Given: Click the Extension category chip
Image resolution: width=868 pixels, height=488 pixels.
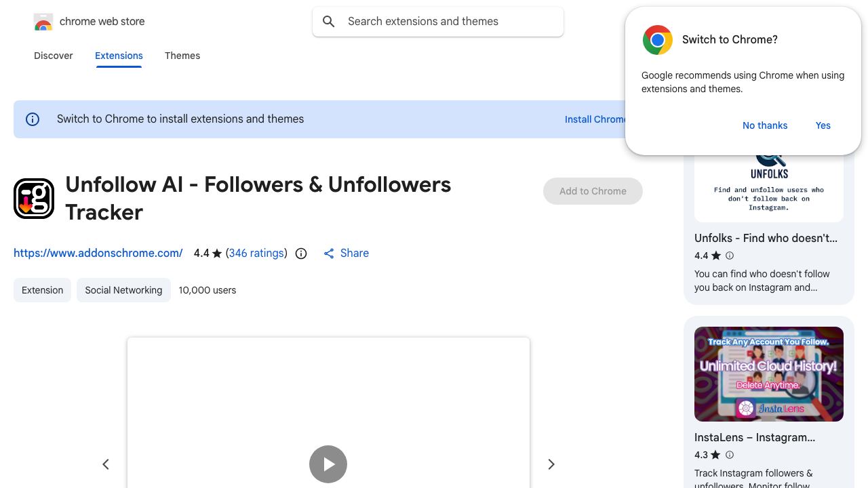Looking at the screenshot, I should [42, 290].
